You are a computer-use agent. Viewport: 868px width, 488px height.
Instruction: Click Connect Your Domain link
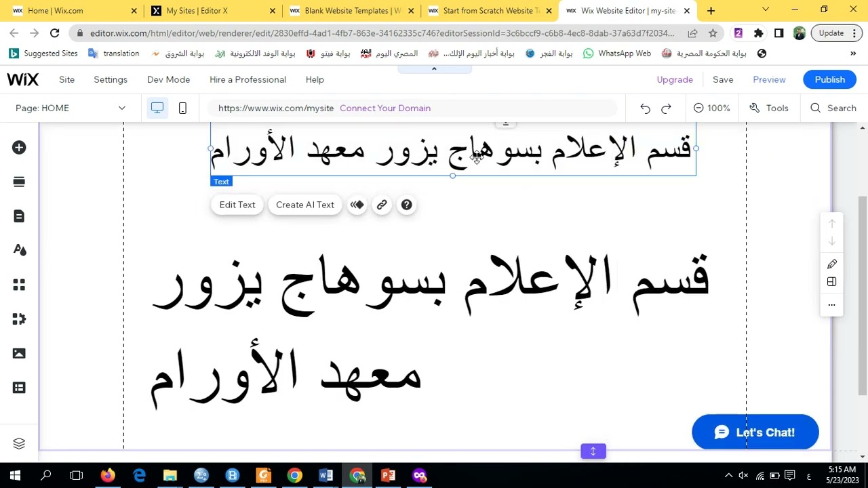click(x=385, y=108)
